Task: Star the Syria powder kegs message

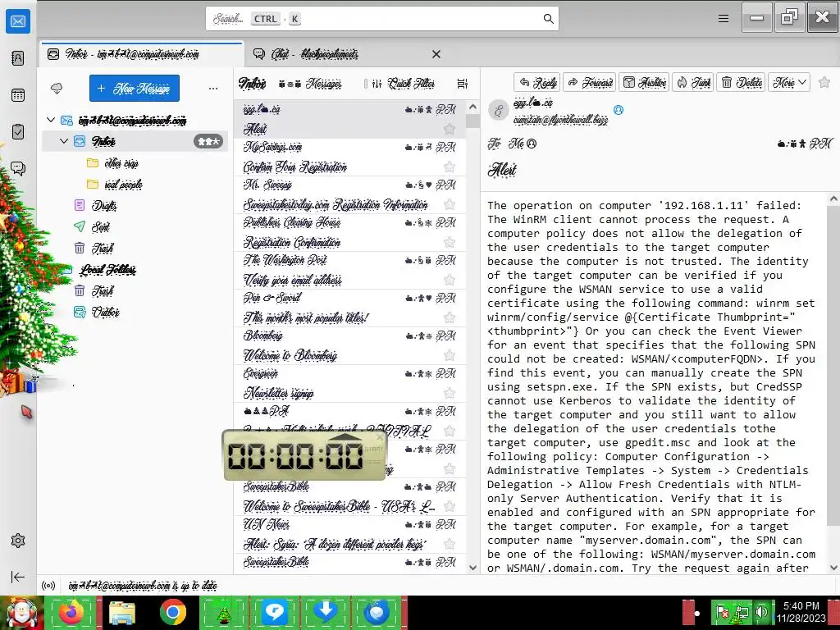Action: tap(450, 545)
